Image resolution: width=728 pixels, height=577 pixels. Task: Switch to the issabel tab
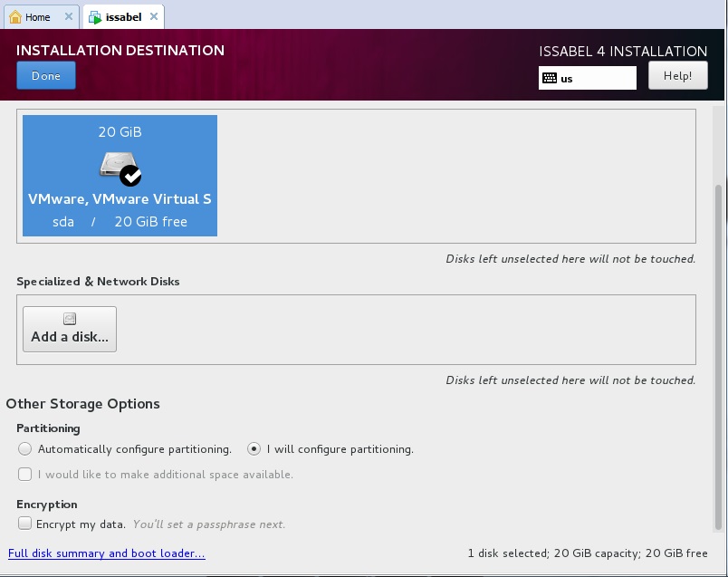[123, 17]
